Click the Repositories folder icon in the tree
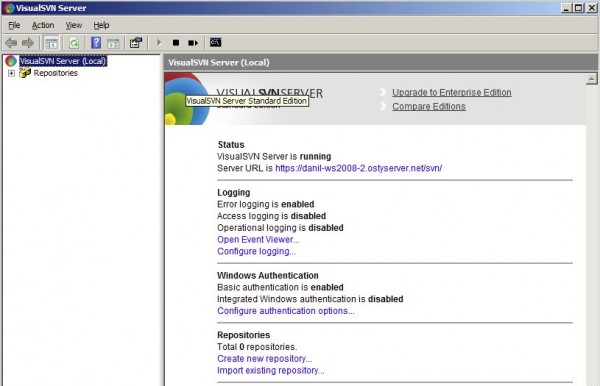The height and width of the screenshot is (386, 600). [25, 73]
